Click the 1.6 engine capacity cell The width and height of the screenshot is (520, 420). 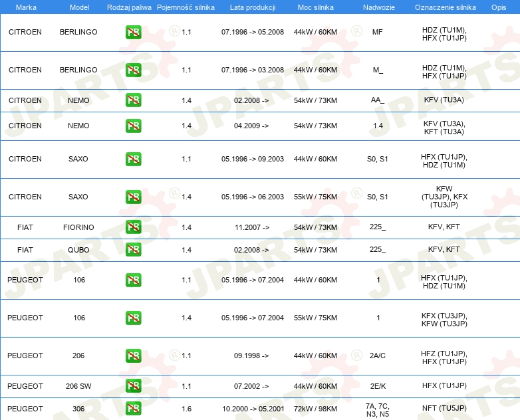click(186, 409)
